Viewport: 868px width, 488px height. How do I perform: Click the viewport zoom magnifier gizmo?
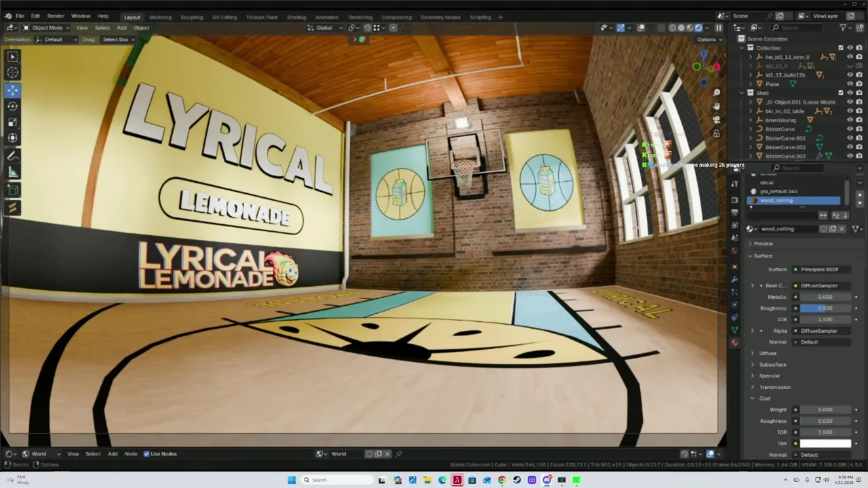click(717, 92)
